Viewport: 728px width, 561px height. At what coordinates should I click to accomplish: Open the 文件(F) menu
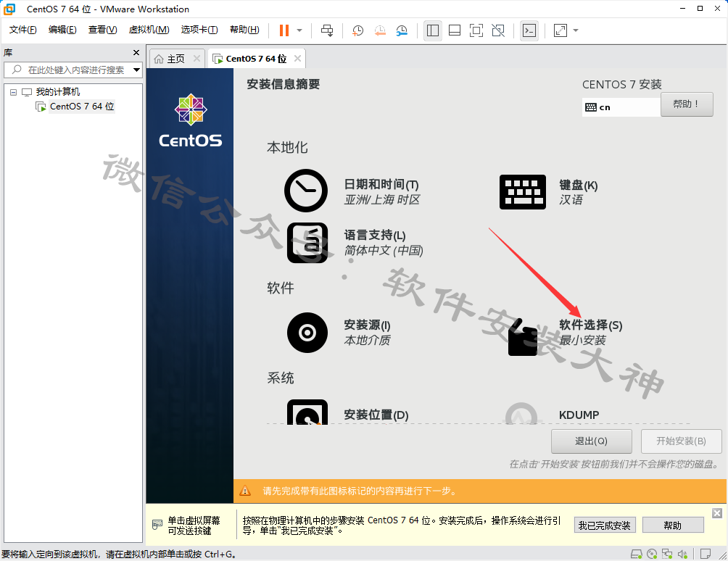tap(22, 30)
